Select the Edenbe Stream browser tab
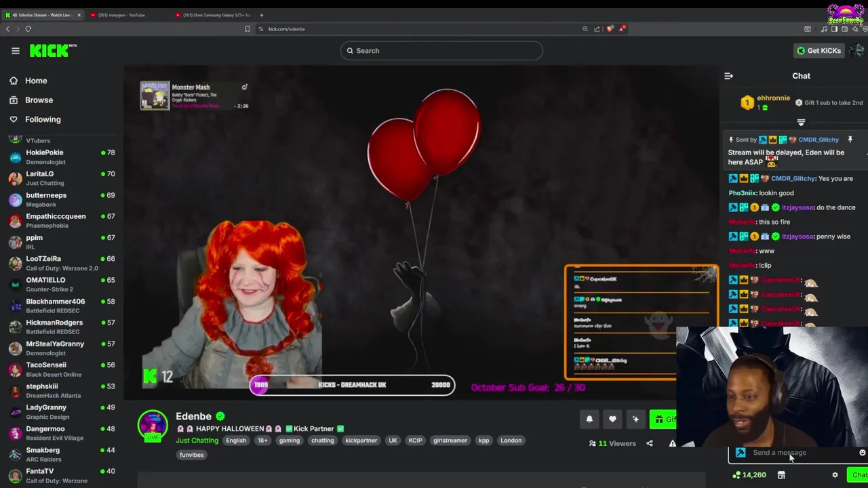868x488 pixels. pyautogui.click(x=42, y=15)
